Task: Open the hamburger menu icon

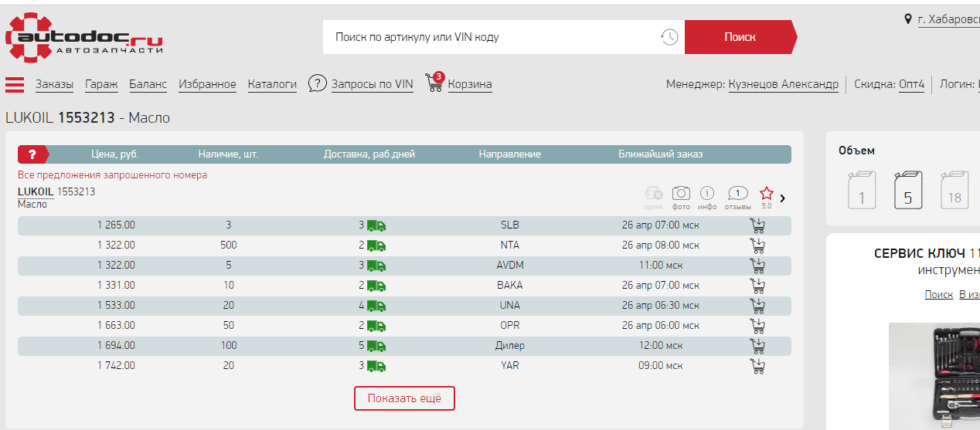Action: tap(15, 84)
